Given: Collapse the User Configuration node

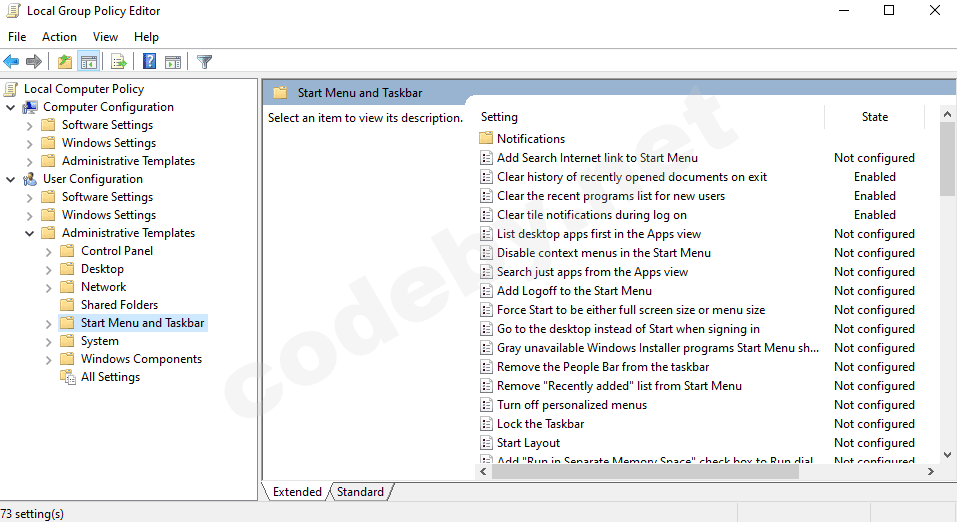Looking at the screenshot, I should point(10,179).
